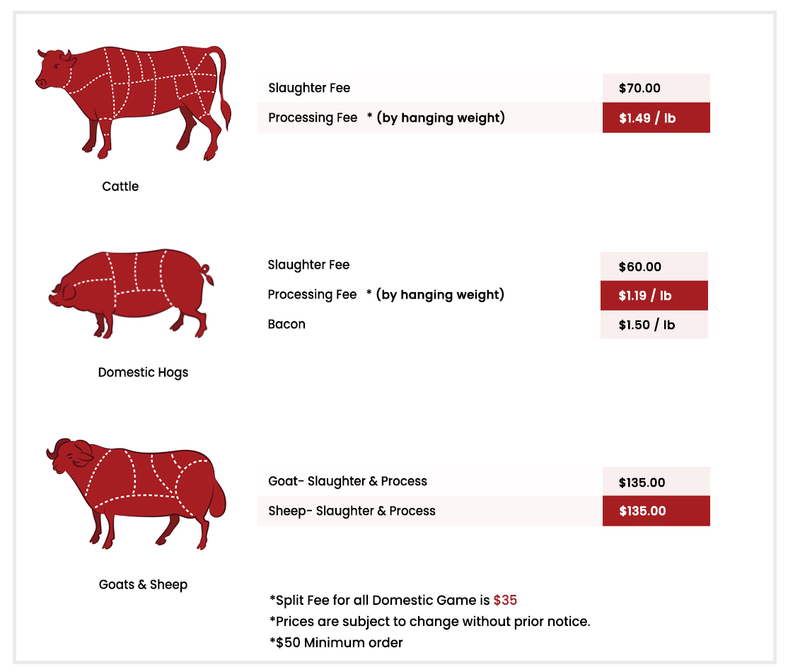Click the red $1.19 / lb price box
788x672 pixels.
point(654,296)
